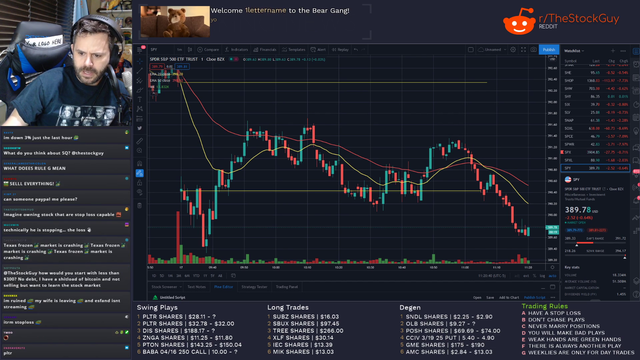The image size is (640, 360).
Task: Switch to the Trading Panel tab
Action: (287, 287)
